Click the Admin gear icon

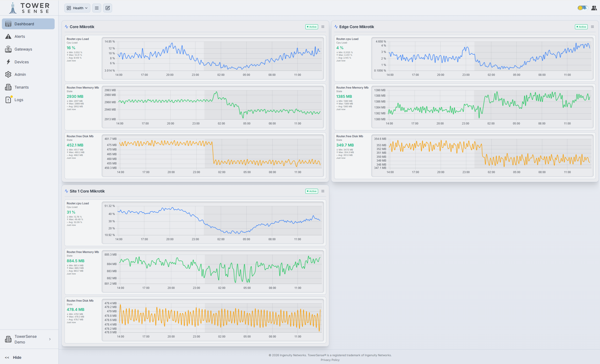[8, 74]
